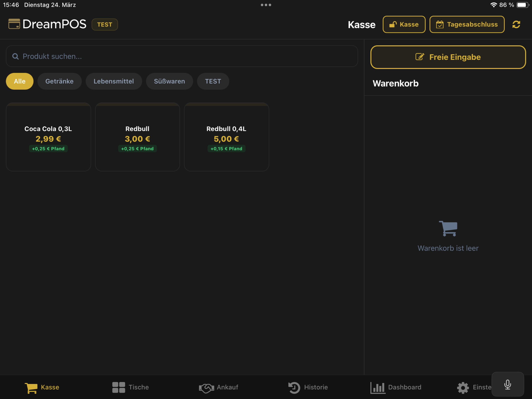Open Tagesabschluss daily closing
The image size is (532, 399).
pyautogui.click(x=467, y=24)
